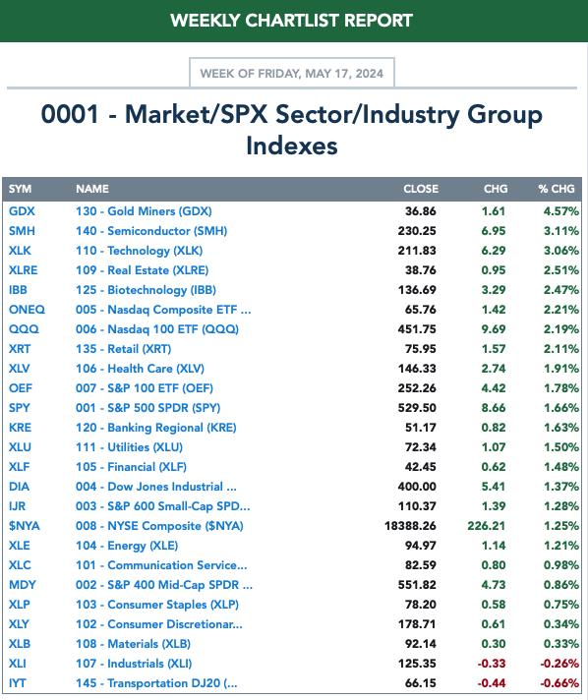The image size is (588, 700).
Task: Open 005 - Nasdaq Composite ETF entry
Action: 163,310
